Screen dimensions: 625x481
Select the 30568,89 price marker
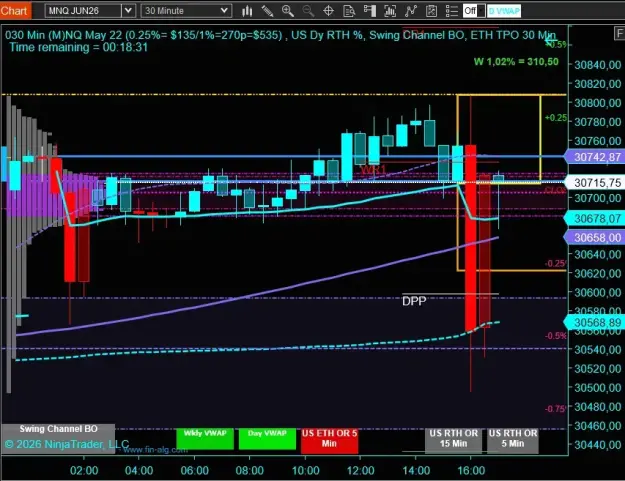pos(594,322)
